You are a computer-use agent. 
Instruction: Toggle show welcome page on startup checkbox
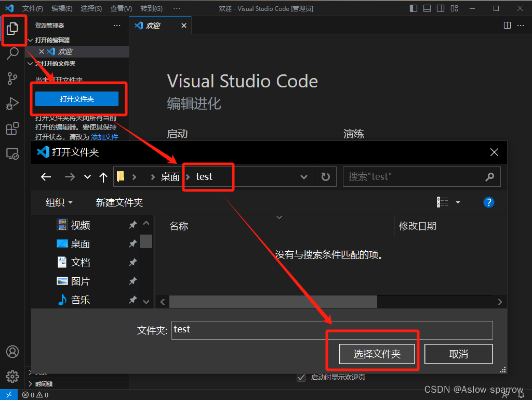pos(301,377)
